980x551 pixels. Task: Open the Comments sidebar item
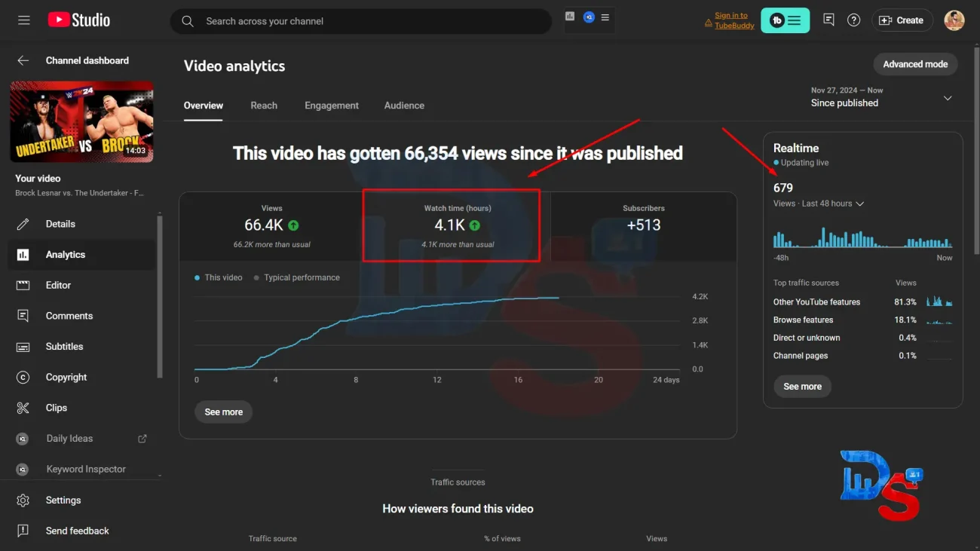69,316
